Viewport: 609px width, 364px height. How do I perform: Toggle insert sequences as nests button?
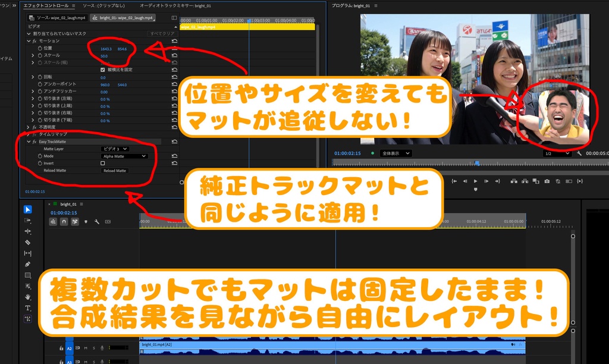click(53, 221)
